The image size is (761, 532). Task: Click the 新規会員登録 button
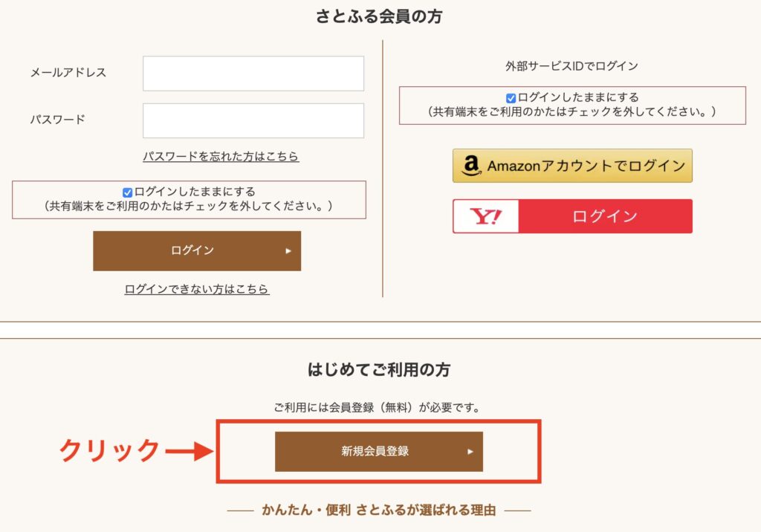click(379, 452)
